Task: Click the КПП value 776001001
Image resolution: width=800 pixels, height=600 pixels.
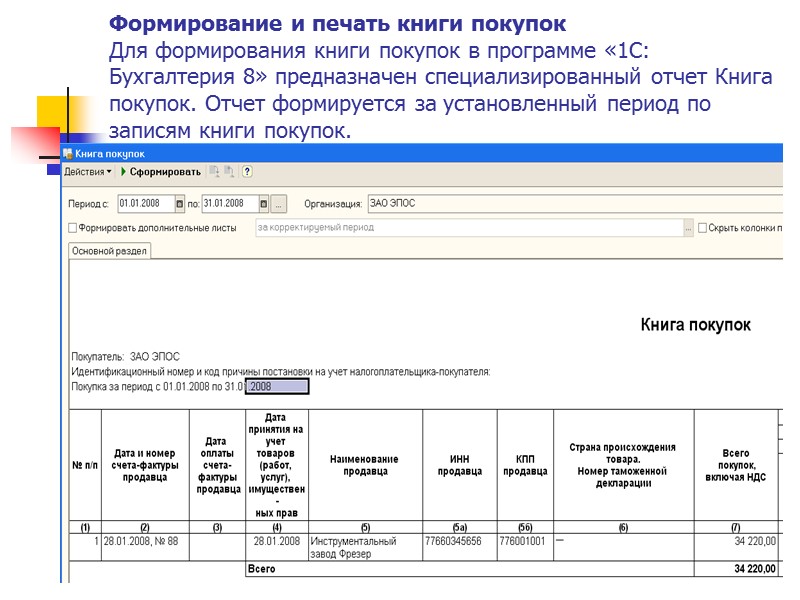Action: click(x=525, y=547)
